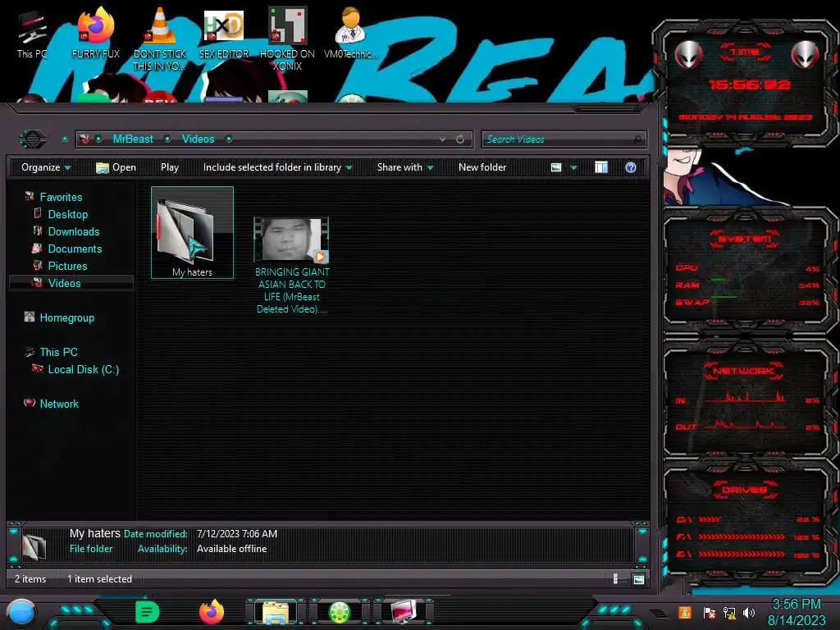Click '2 items' in status bar
This screenshot has height=630, width=840.
pos(30,578)
